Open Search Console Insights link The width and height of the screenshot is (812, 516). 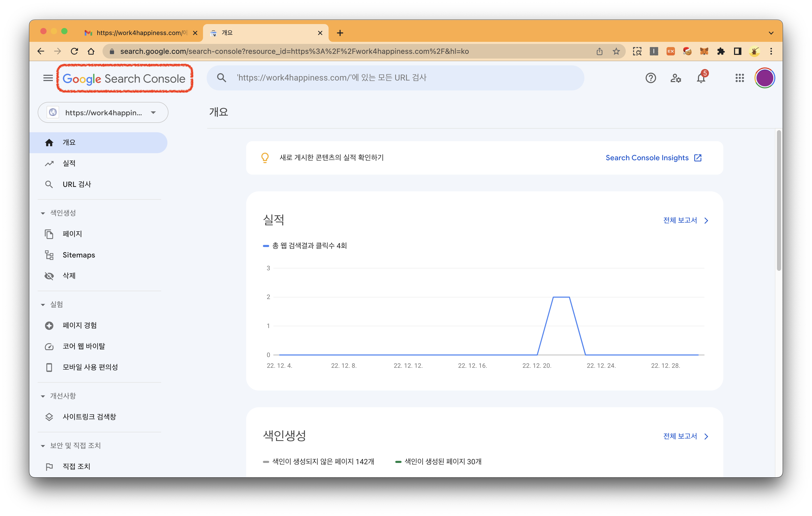click(647, 158)
